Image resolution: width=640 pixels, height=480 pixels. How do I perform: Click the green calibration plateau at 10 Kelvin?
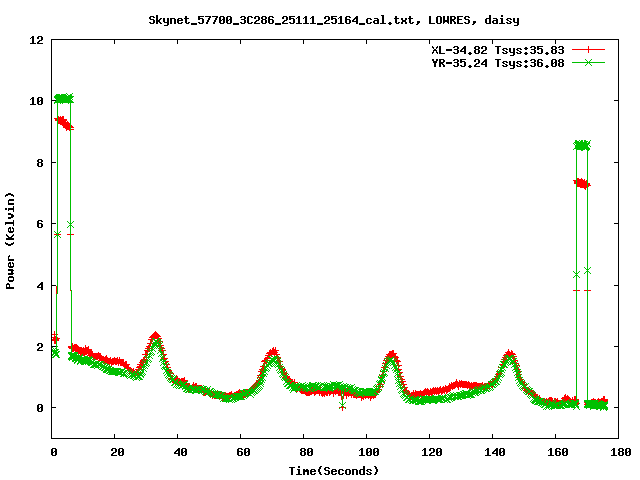click(64, 98)
